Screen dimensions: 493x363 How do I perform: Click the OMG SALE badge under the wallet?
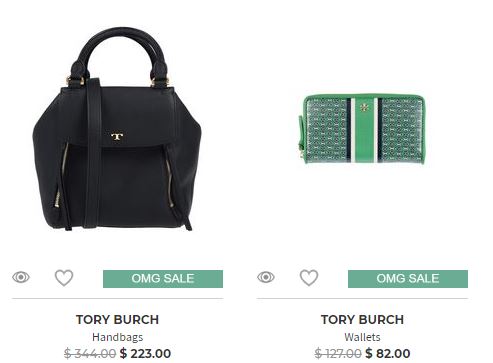(x=408, y=279)
